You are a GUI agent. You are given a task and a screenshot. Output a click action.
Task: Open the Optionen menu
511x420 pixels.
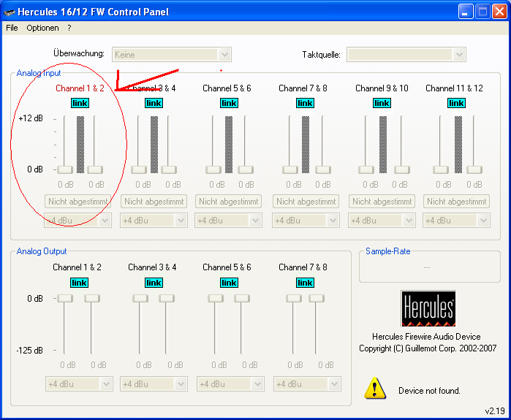pos(42,28)
